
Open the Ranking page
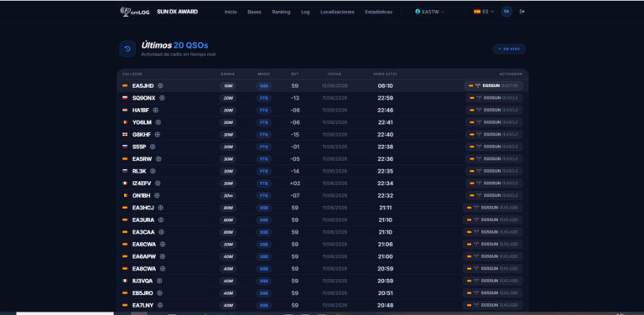coord(281,12)
